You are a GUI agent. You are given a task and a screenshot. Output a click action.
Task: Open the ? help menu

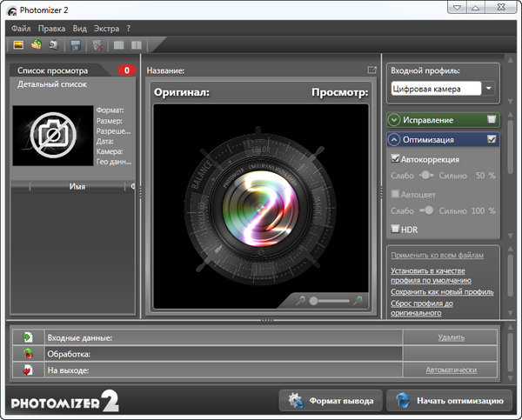click(x=129, y=29)
